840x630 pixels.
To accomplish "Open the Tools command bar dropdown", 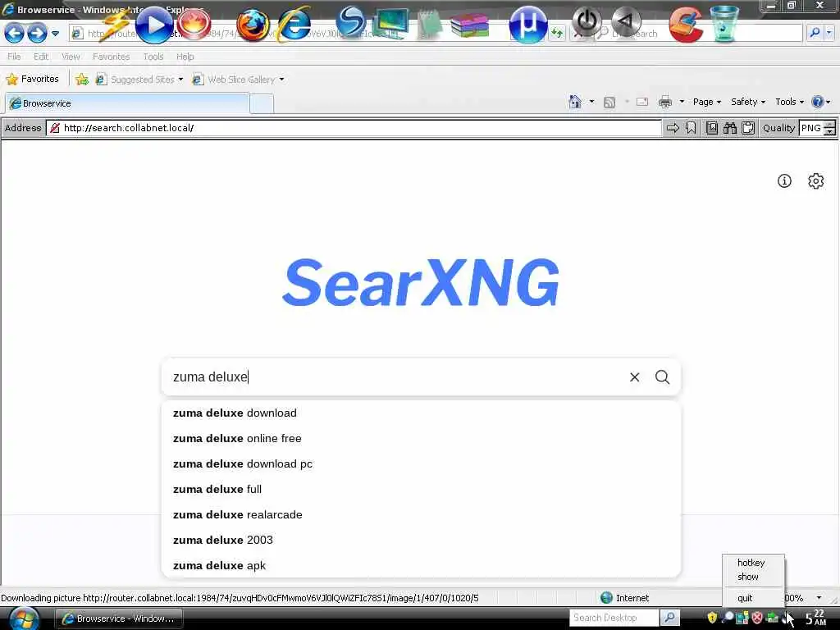I will click(x=790, y=102).
